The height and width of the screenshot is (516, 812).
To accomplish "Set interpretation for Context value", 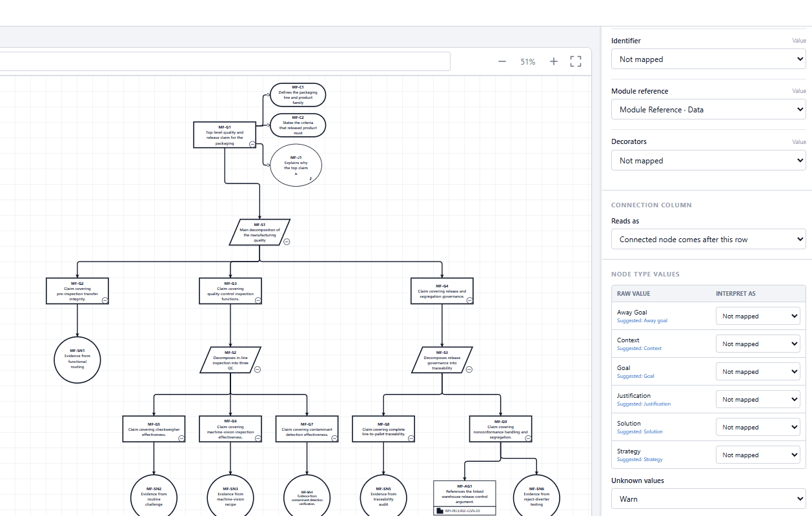I will 758,344.
